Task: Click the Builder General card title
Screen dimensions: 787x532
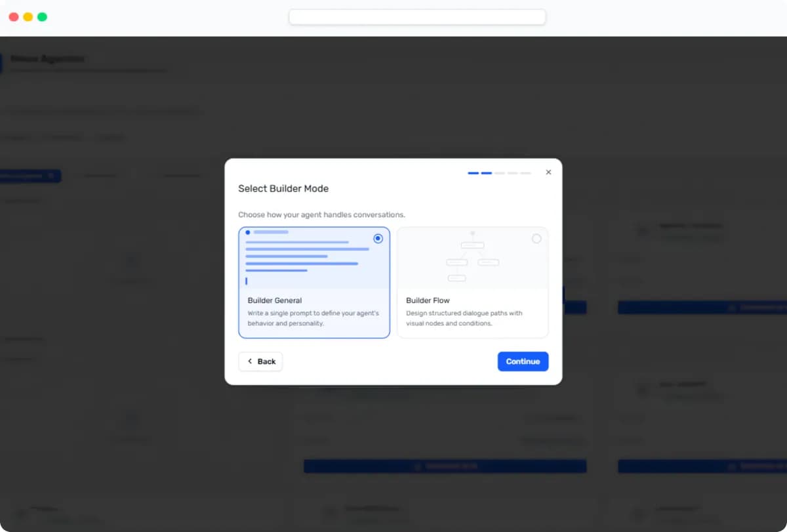Action: [275, 300]
